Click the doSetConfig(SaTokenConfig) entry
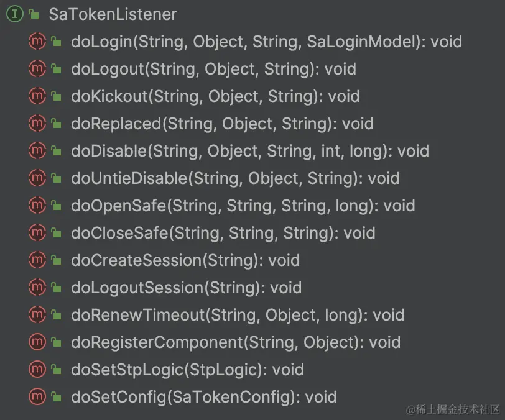 pos(203,397)
